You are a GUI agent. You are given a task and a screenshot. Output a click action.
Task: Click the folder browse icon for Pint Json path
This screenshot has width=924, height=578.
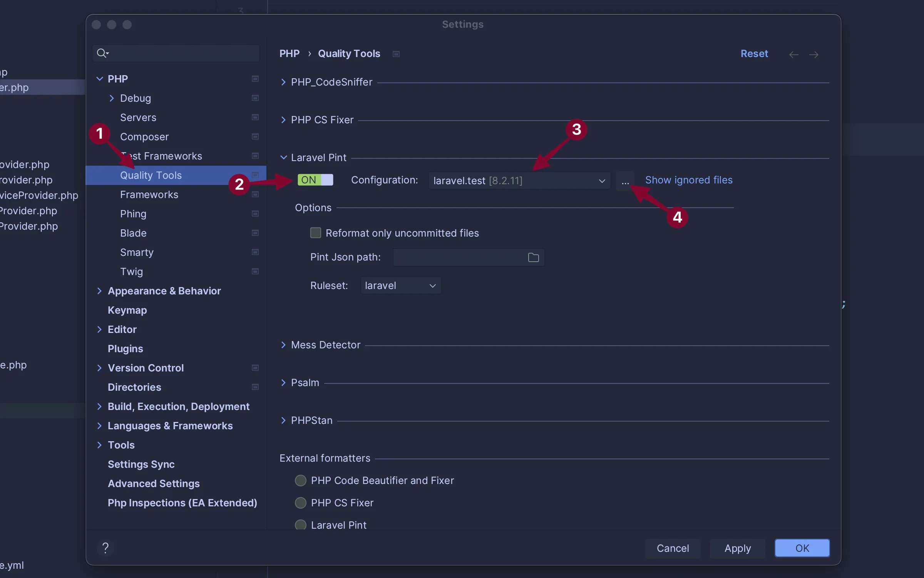(x=533, y=257)
